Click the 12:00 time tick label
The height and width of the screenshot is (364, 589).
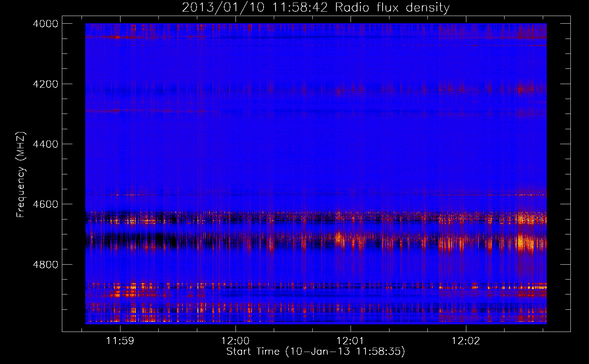(235, 341)
